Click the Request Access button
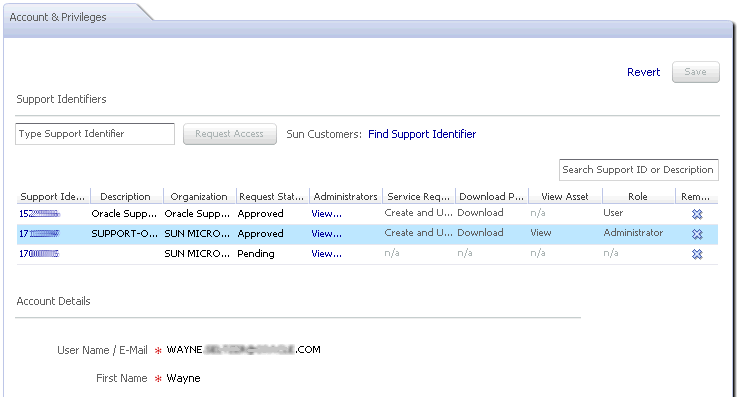This screenshot has height=397, width=737. pos(229,134)
